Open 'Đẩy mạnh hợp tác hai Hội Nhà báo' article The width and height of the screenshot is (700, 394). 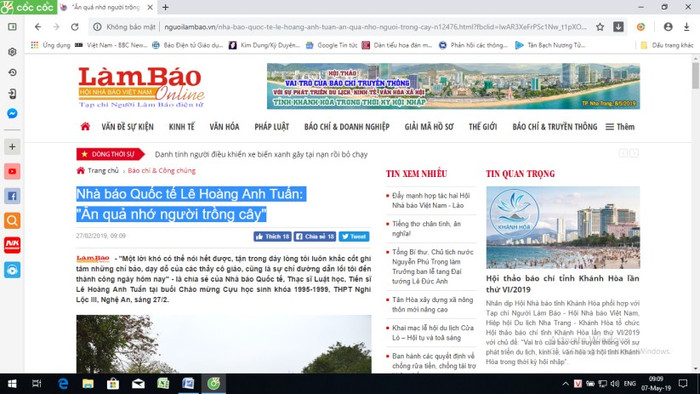(431, 200)
